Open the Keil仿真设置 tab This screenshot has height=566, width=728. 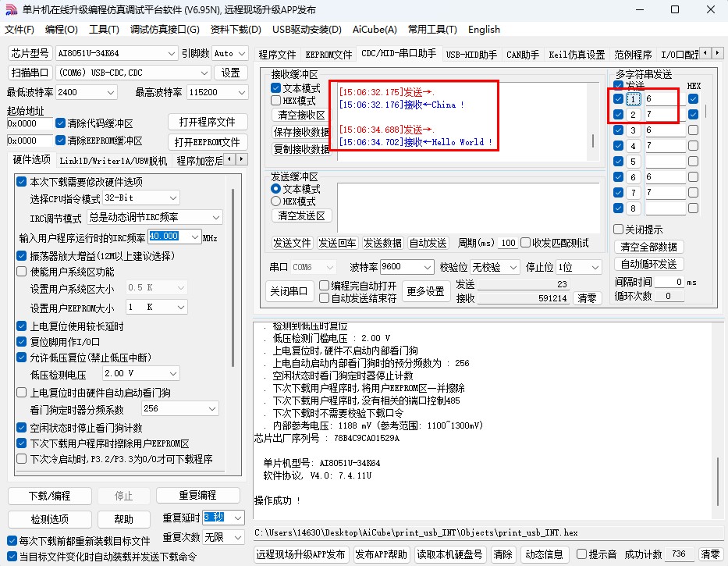pyautogui.click(x=577, y=55)
